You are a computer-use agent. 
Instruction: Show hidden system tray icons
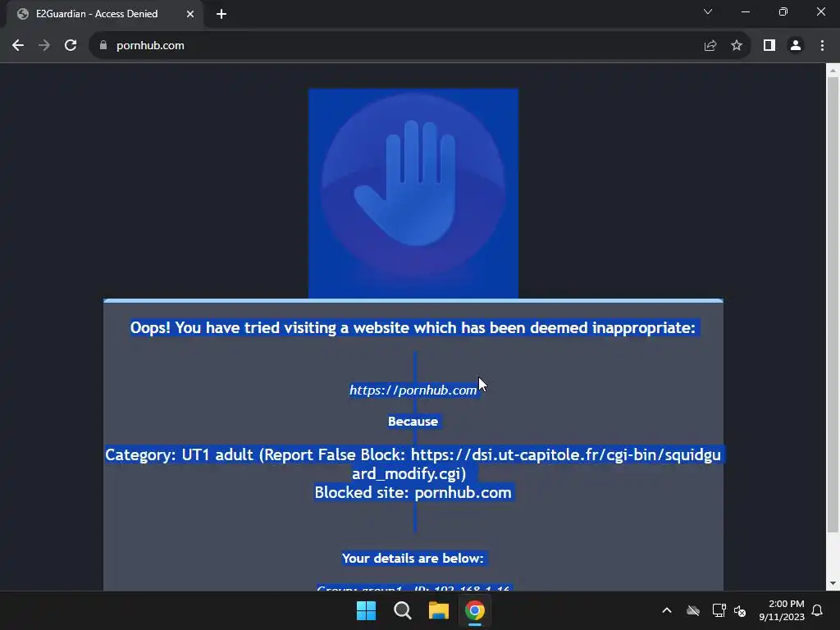[x=667, y=610]
